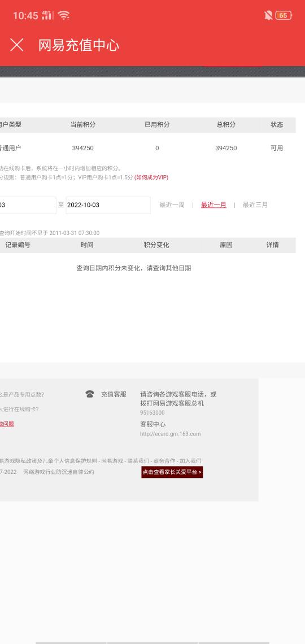Click the end date field 2022-10-03
This screenshot has height=644, width=305.
click(108, 205)
